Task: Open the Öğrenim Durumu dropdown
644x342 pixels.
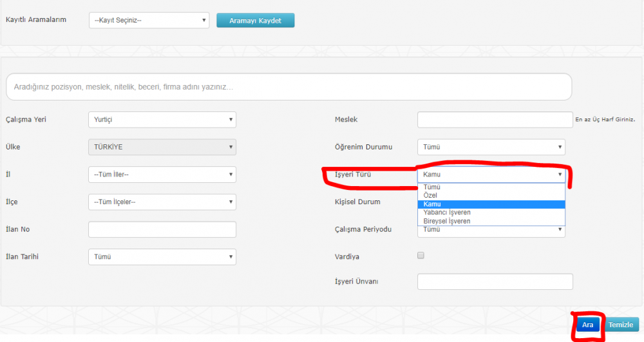Action: tap(491, 147)
